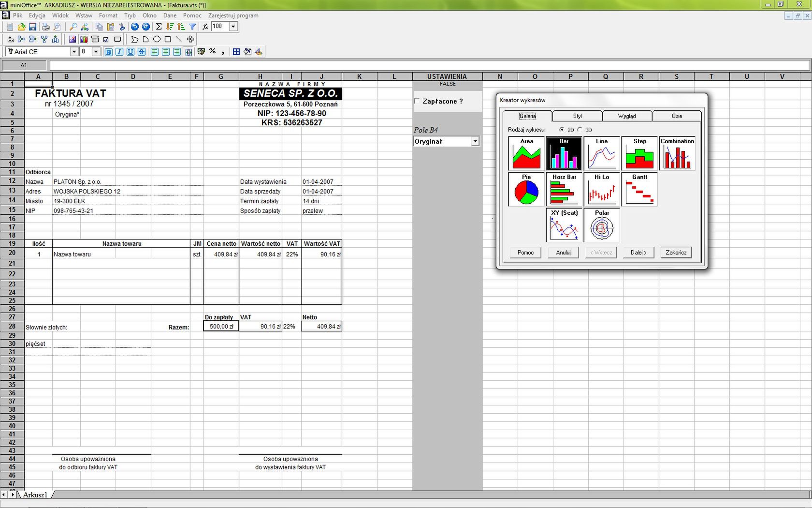Apply percent formatting to the cell
This screenshot has height=508, width=812.
click(x=212, y=52)
